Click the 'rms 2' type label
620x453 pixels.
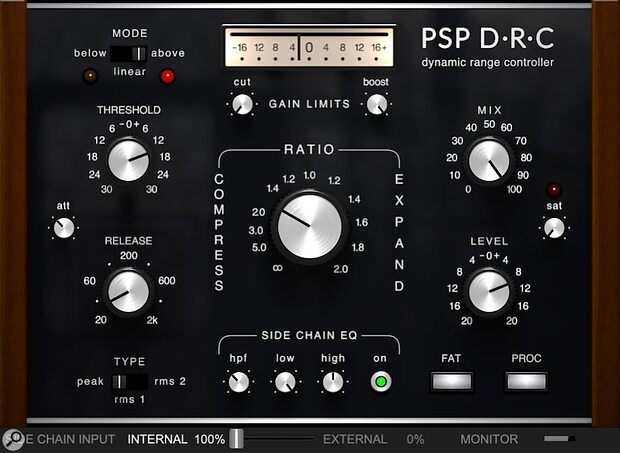click(x=170, y=381)
